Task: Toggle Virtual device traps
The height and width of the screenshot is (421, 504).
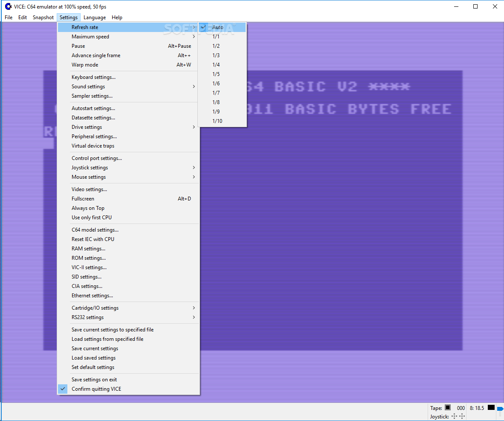Action: coord(129,146)
